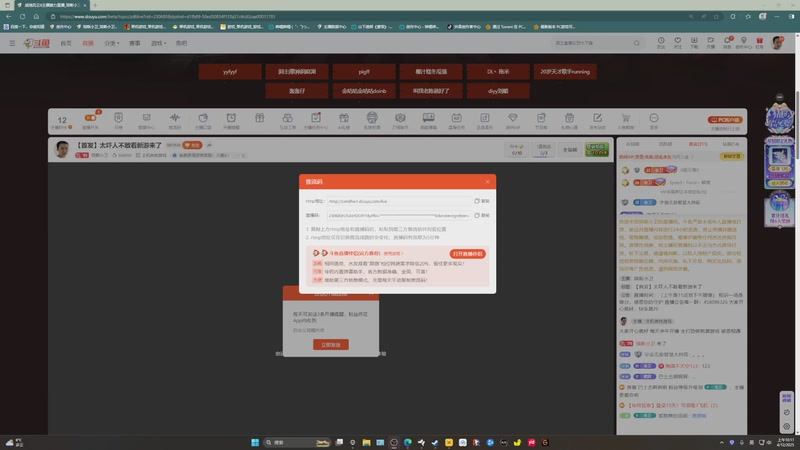The width and height of the screenshot is (800, 450).
Task: Open the messages notification icon
Action: [727, 42]
